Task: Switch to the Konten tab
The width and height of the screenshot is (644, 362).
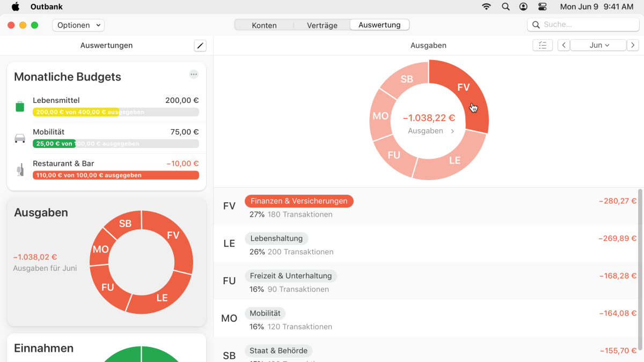Action: [x=264, y=25]
